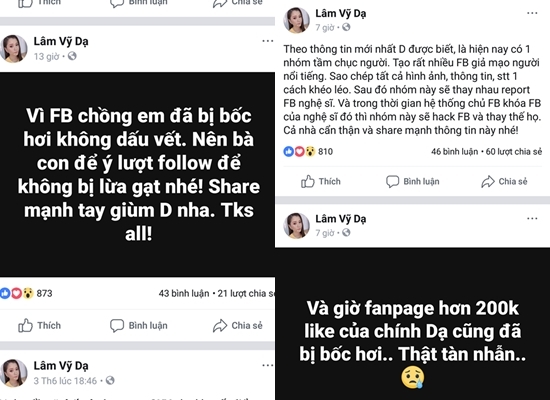Screen dimensions: 550x400
Task: Click the public globe icon beside 13 giờ
Action: (x=72, y=56)
